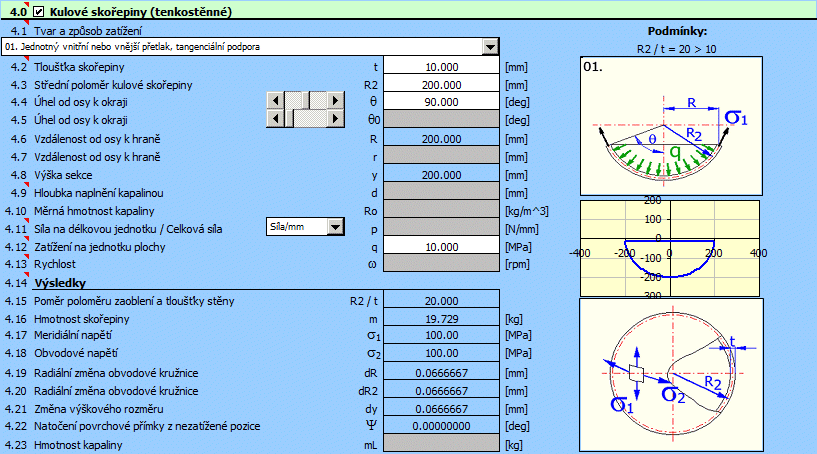Click the 'Tvar a způsob zatížení' label
817x454 pixels.
[x=88, y=31]
